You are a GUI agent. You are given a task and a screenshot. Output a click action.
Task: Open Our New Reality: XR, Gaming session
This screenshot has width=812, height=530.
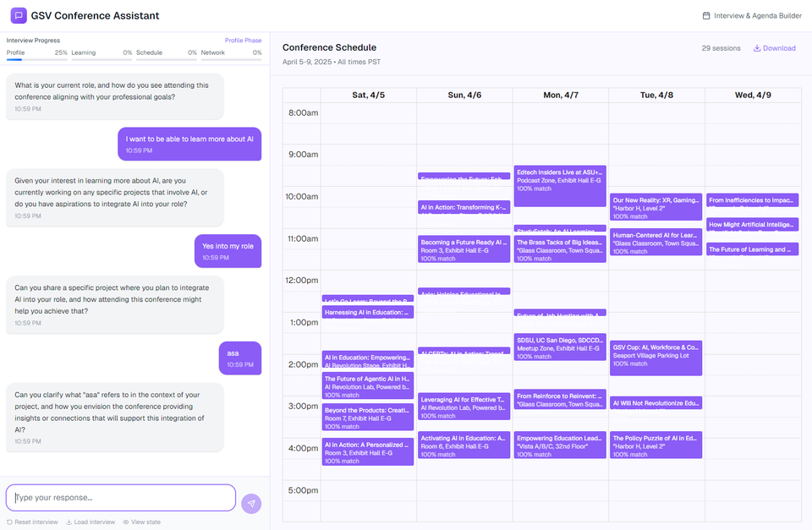click(656, 207)
